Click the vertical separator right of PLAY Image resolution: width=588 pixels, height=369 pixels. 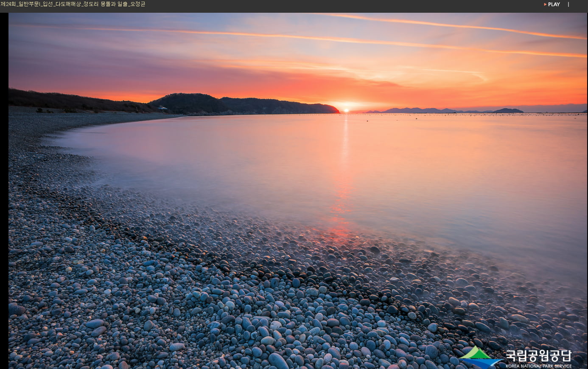tap(568, 4)
